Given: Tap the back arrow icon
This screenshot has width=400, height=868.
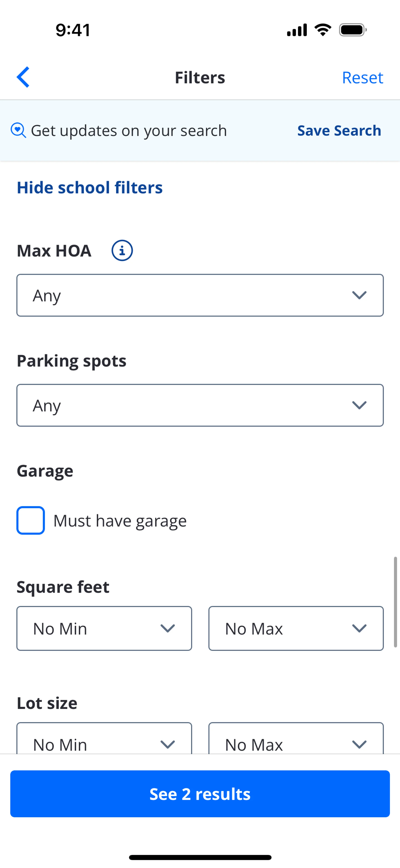Looking at the screenshot, I should click(23, 77).
